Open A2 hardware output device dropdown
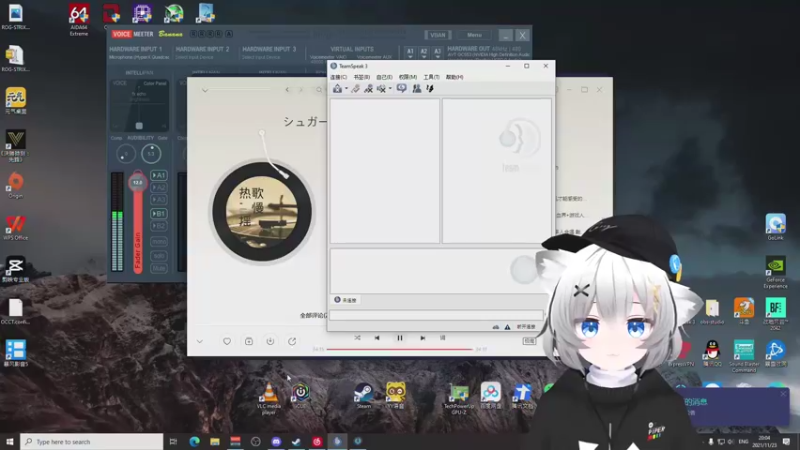 (x=423, y=53)
